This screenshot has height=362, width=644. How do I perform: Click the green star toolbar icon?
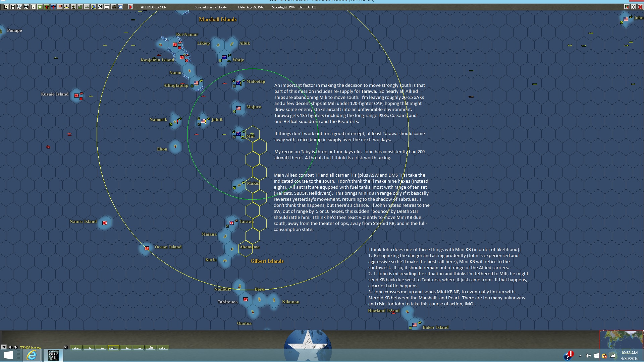40,7
